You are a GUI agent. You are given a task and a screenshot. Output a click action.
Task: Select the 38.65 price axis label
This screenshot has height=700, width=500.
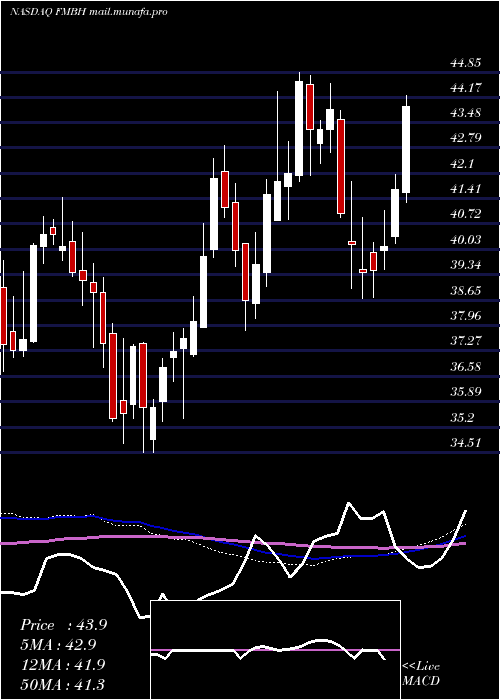pyautogui.click(x=466, y=291)
